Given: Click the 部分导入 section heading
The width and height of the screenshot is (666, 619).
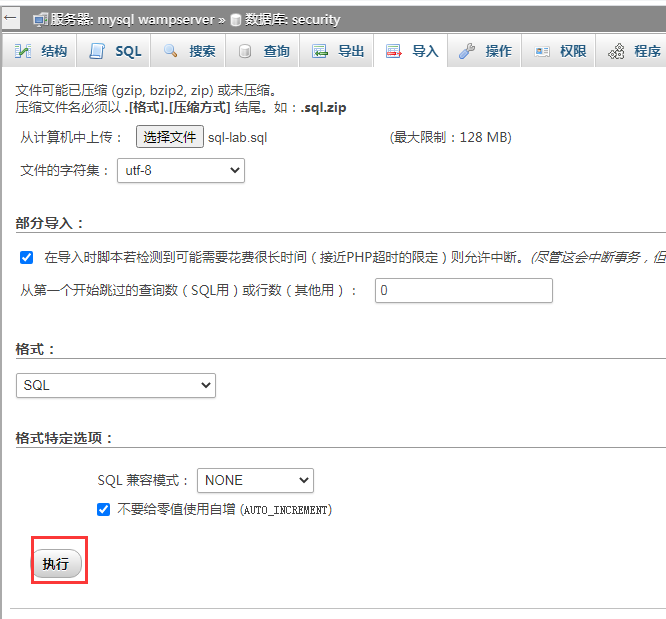Looking at the screenshot, I should click(x=49, y=223).
